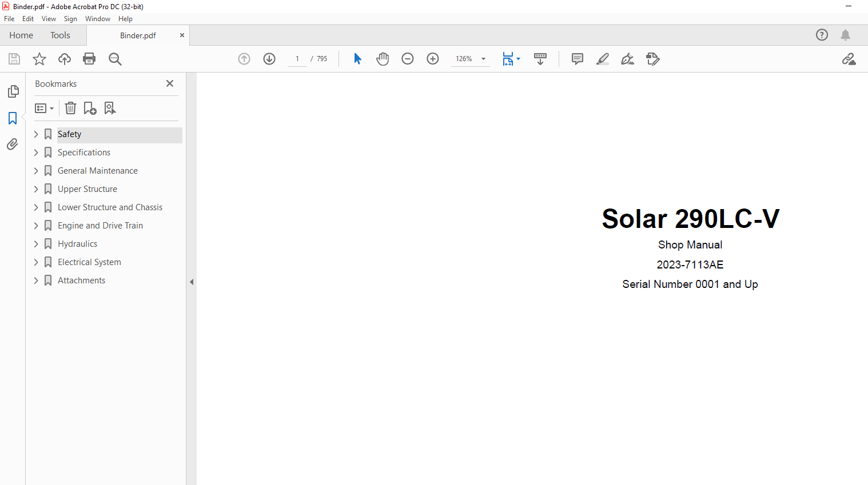The width and height of the screenshot is (868, 485).
Task: Open the zoom level dropdown arrow
Action: point(483,59)
